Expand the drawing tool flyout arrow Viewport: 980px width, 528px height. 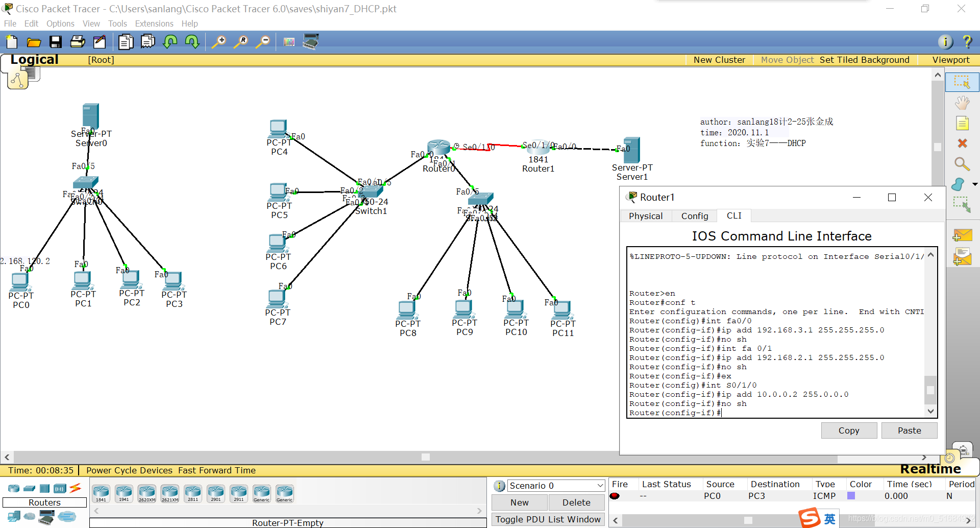point(975,184)
